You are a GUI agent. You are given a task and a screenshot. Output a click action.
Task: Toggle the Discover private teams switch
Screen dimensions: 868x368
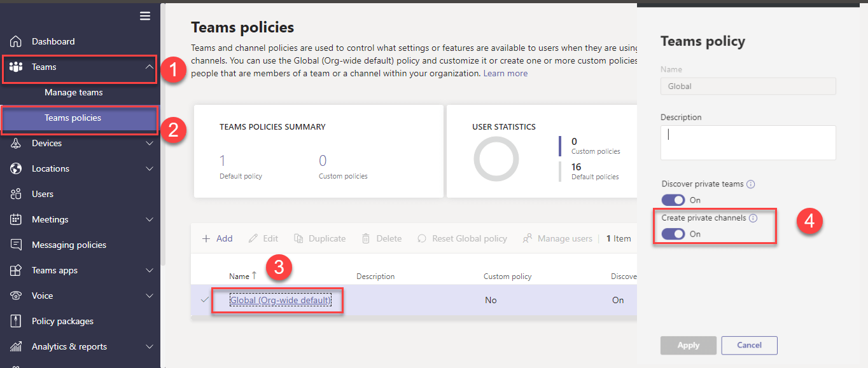[x=673, y=200]
